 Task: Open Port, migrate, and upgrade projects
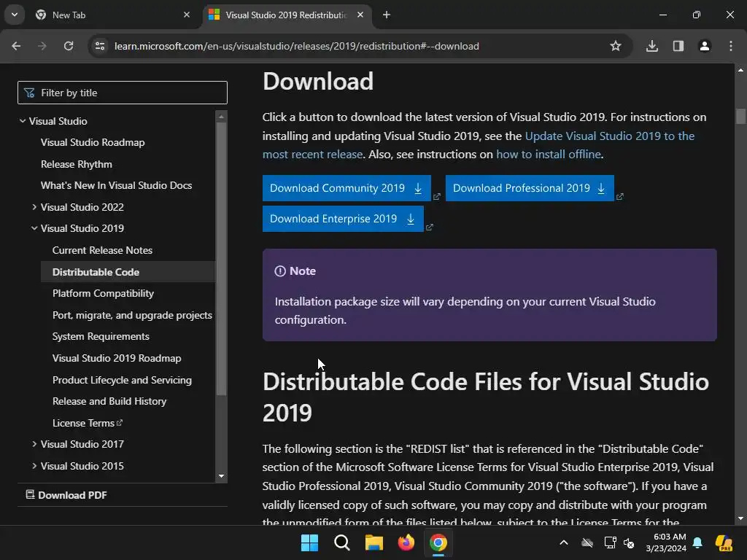[x=133, y=315]
